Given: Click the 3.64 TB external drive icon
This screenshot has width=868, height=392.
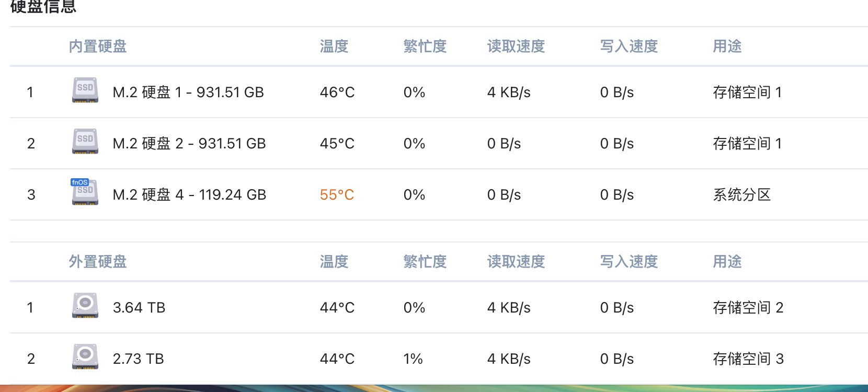Looking at the screenshot, I should tap(85, 306).
